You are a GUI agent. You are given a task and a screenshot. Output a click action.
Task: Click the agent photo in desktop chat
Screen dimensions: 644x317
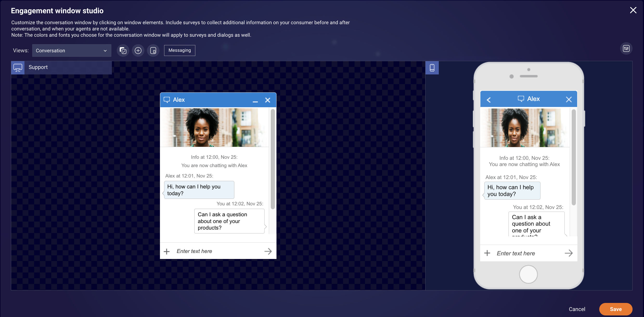pos(214,128)
